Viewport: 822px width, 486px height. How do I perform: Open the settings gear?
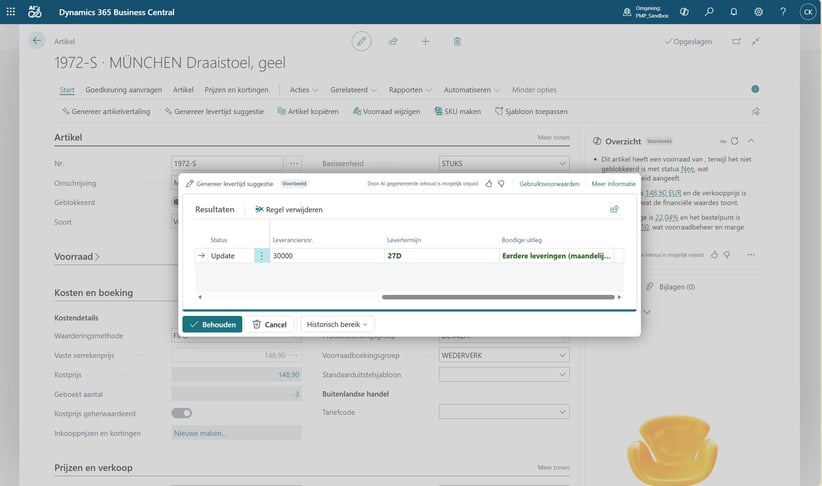pos(758,12)
